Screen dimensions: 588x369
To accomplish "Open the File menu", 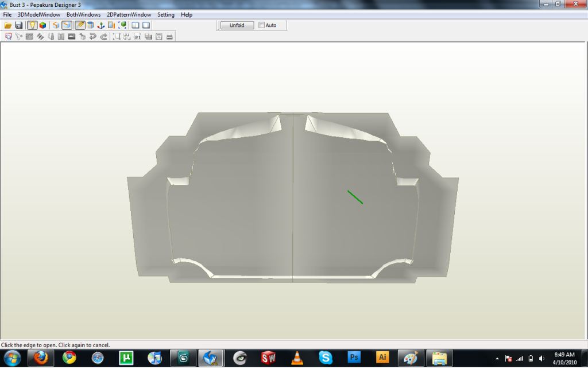I will [x=7, y=14].
